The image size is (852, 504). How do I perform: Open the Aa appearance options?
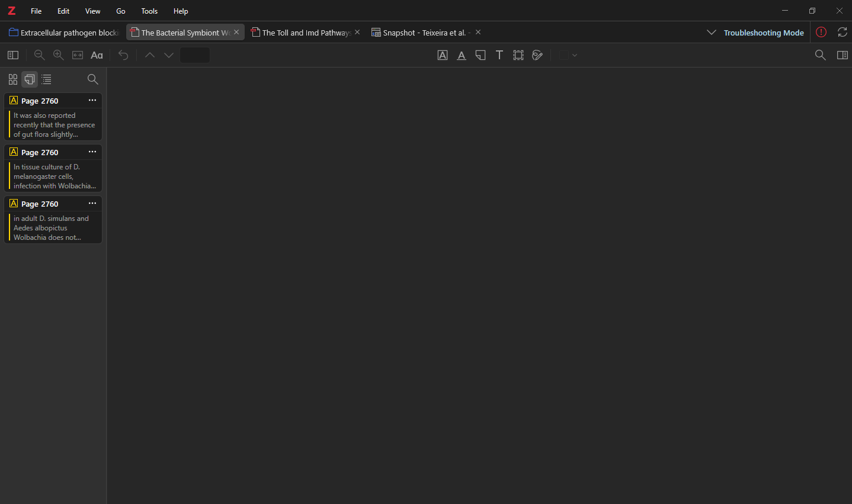pos(97,55)
